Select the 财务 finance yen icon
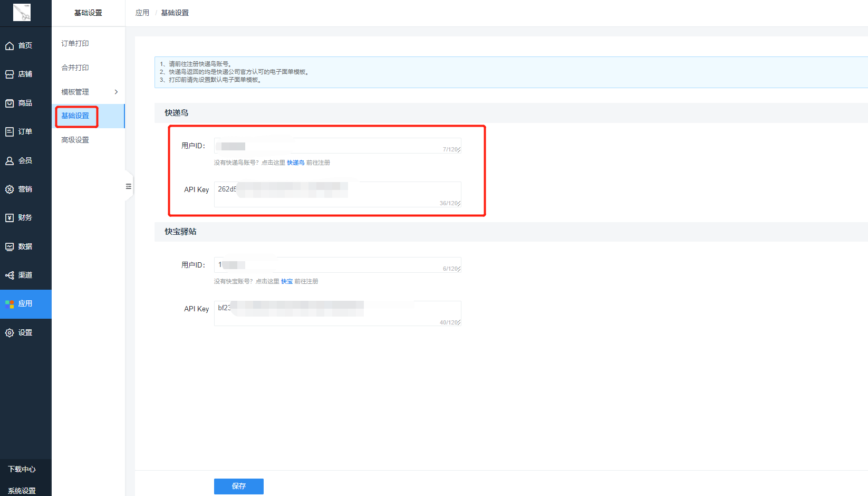The height and width of the screenshot is (496, 868). click(x=9, y=218)
